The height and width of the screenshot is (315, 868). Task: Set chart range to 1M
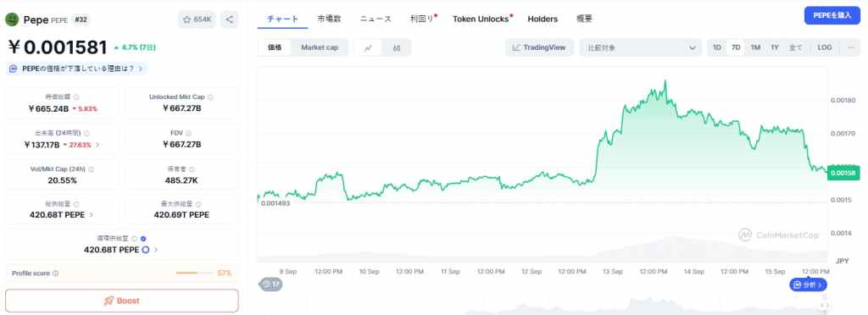(x=755, y=47)
